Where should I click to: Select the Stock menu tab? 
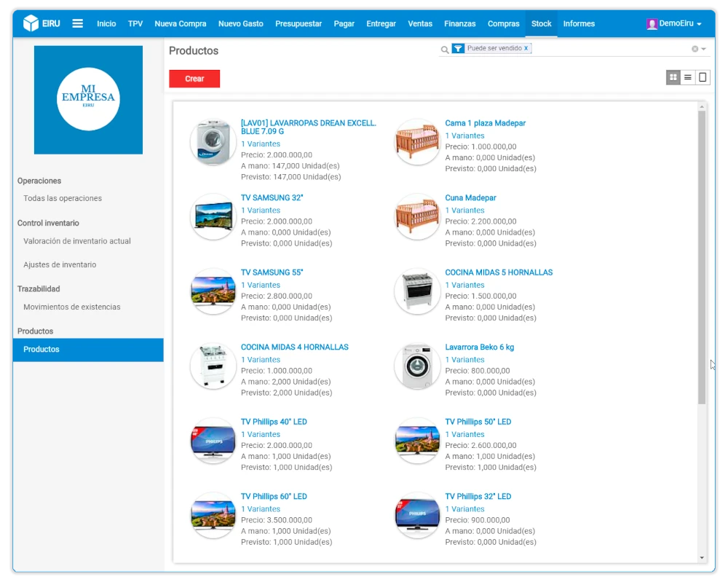542,24
